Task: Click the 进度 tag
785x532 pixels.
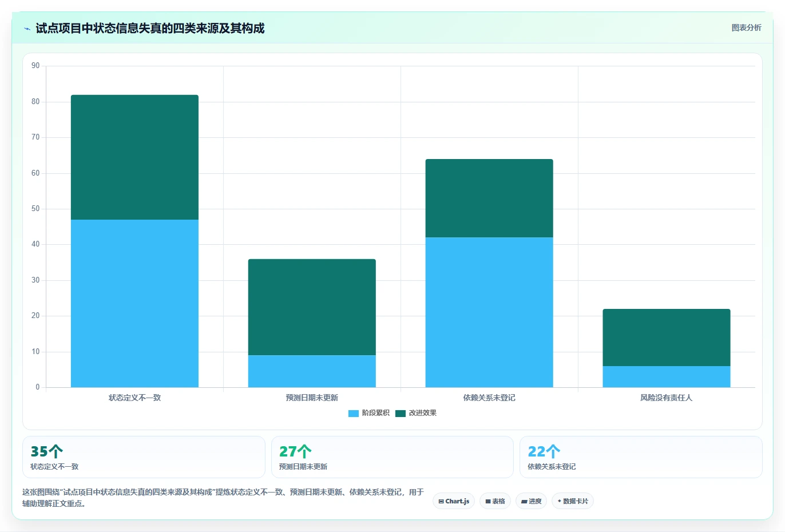Action: click(x=531, y=501)
